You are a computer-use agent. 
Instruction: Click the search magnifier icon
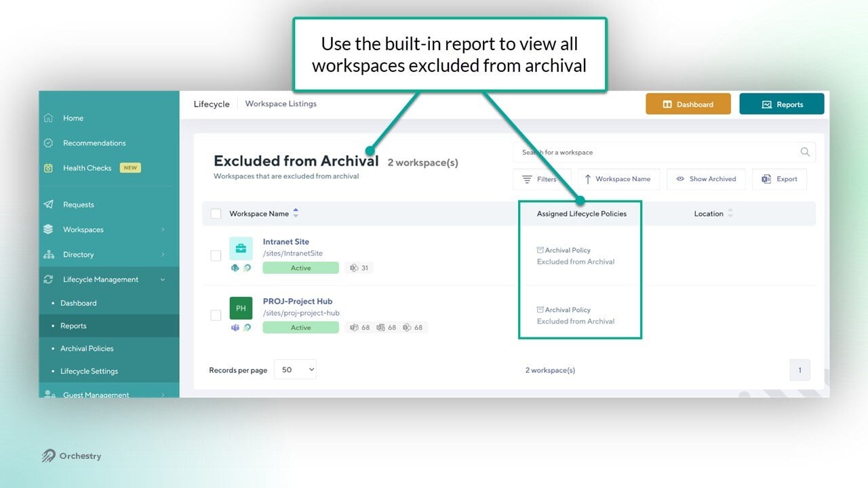pos(805,152)
